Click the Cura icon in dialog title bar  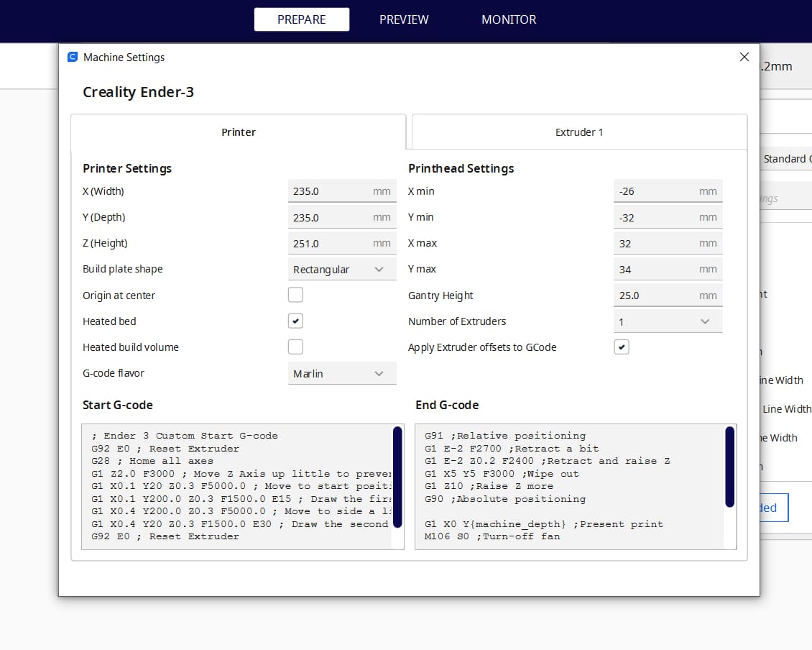72,58
